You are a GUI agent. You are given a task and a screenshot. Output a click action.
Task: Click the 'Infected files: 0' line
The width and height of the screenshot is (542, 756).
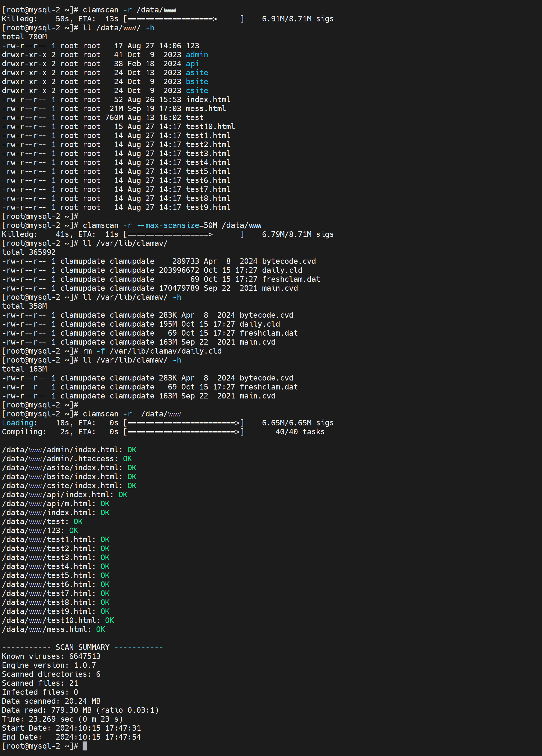tap(40, 692)
